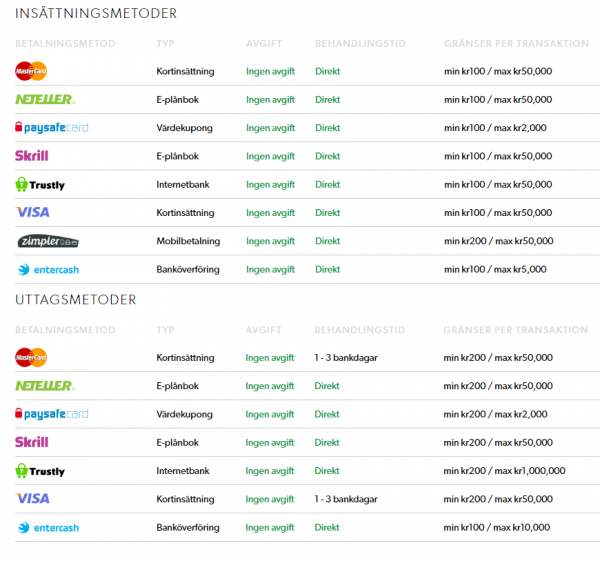Screen dimensions: 600x561
Task: Select the entercash logo under Insättningsmetoder
Action: pos(47,269)
